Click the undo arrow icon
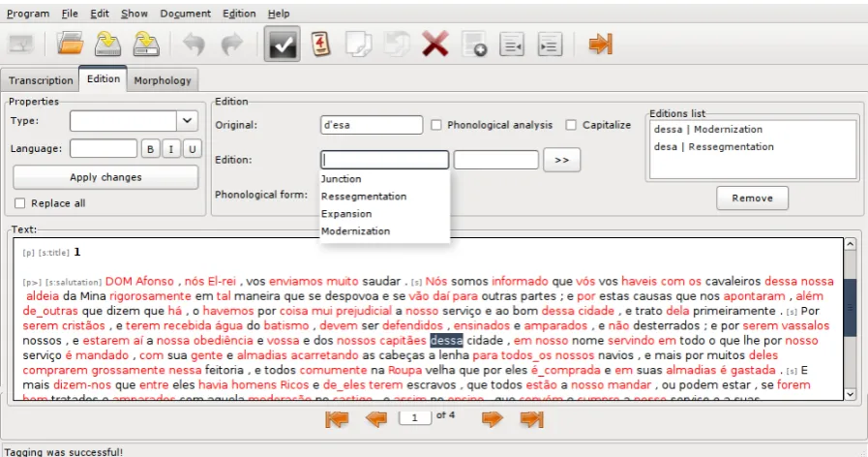The image size is (868, 457). click(x=194, y=44)
